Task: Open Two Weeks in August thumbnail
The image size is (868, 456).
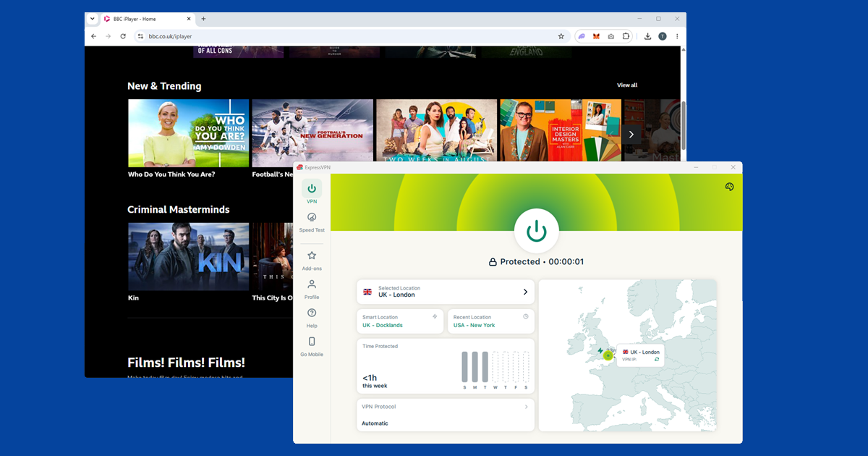Action: click(437, 130)
